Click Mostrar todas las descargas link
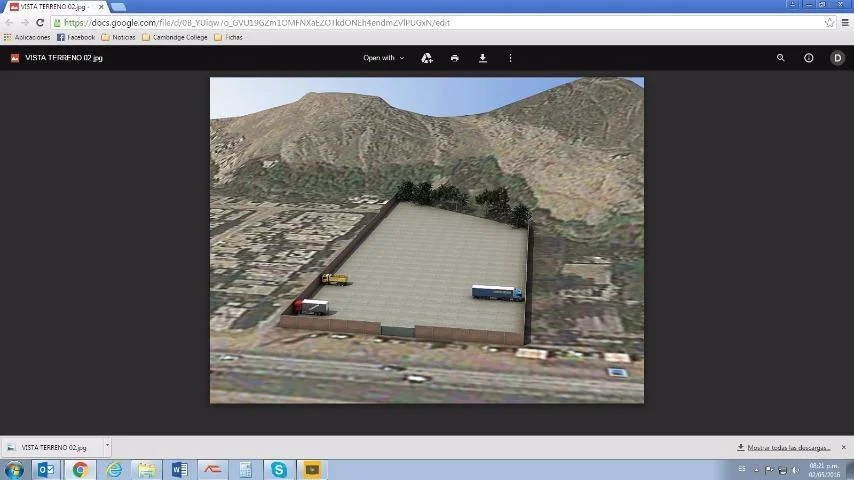Image resolution: width=854 pixels, height=480 pixels. [784, 447]
